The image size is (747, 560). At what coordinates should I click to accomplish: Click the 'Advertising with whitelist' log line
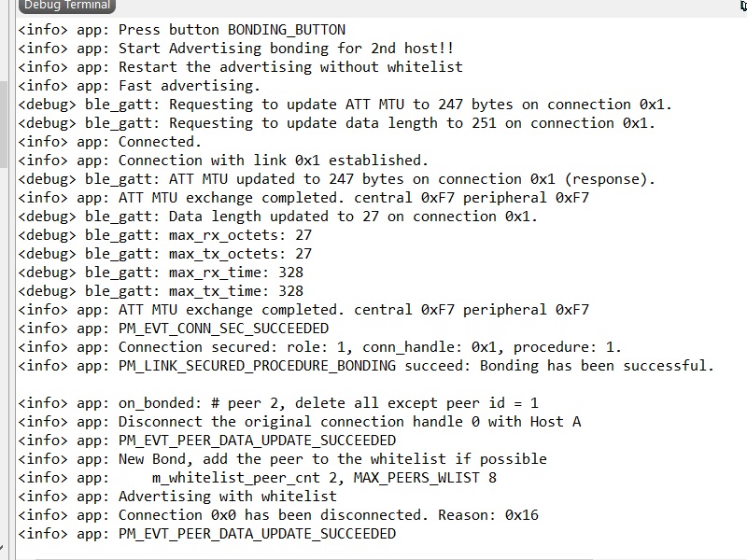pyautogui.click(x=177, y=497)
